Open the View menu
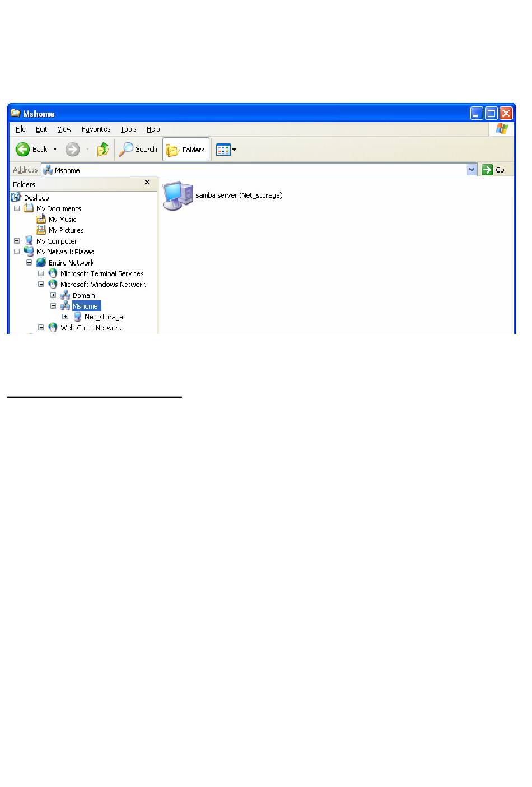Viewport: 532px width, 787px height. 64,129
